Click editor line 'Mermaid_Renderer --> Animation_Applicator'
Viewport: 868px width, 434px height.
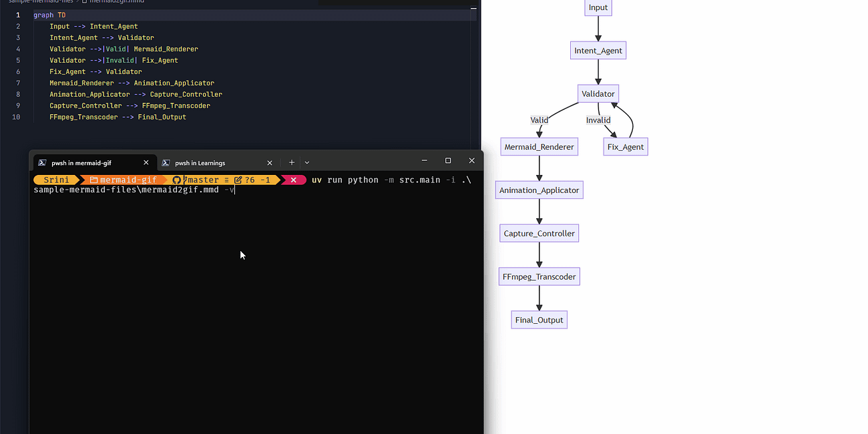click(132, 83)
